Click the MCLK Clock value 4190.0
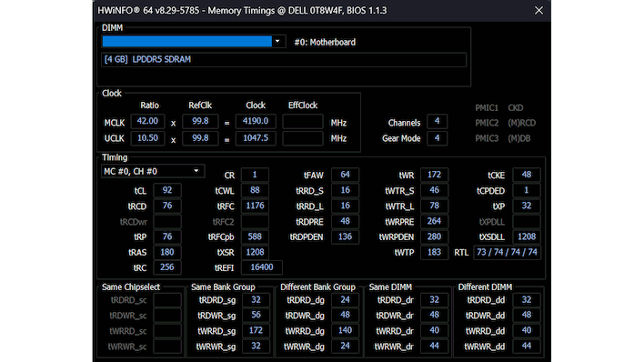Viewport: 644px width, 362px height. tap(256, 121)
